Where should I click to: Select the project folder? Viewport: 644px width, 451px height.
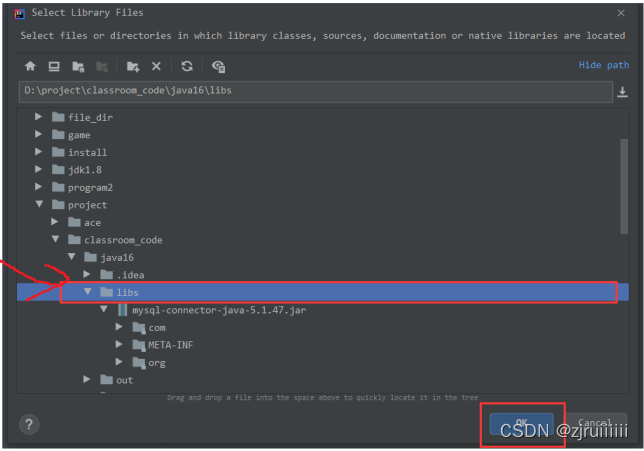coord(80,205)
